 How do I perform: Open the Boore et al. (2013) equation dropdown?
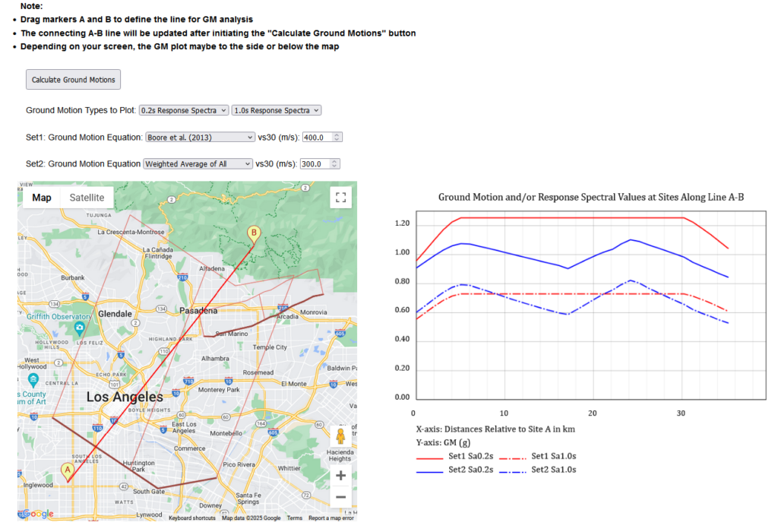[x=201, y=138]
